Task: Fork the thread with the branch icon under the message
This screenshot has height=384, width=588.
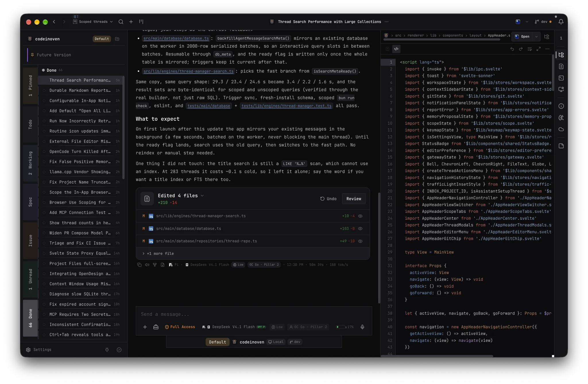Action: click(155, 265)
